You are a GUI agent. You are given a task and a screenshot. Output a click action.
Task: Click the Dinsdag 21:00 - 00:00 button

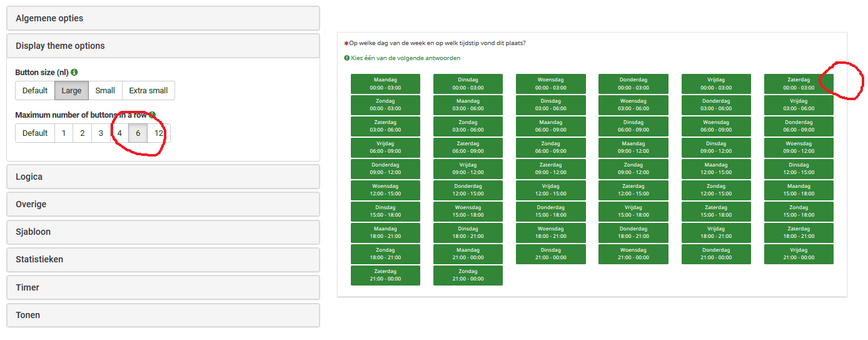pyautogui.click(x=551, y=254)
